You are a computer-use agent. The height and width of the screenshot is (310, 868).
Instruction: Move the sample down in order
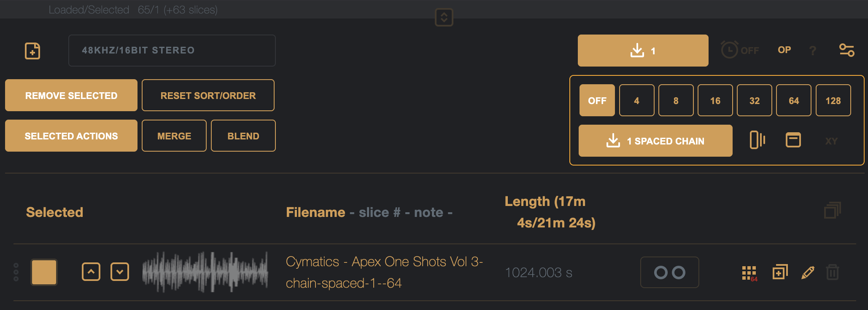120,272
